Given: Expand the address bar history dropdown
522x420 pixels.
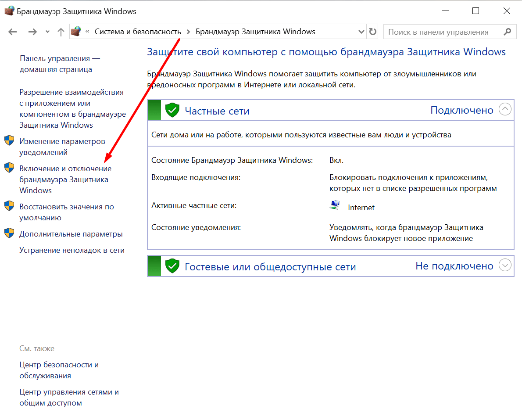Looking at the screenshot, I should pos(361,32).
